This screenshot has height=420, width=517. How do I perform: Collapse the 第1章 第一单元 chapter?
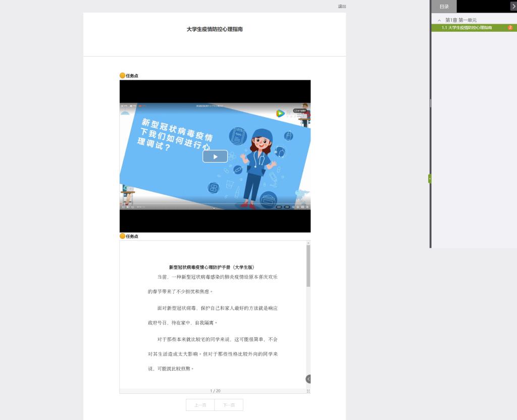(439, 20)
